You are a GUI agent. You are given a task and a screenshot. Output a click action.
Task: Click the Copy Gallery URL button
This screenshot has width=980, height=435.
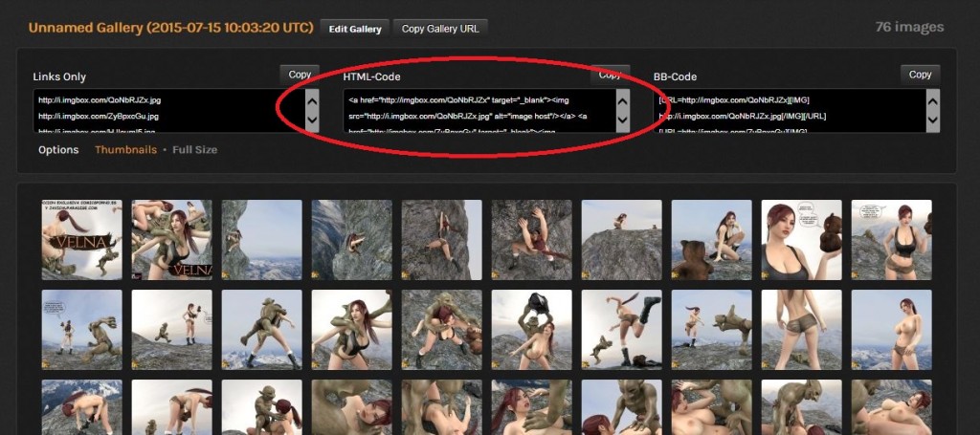440,29
